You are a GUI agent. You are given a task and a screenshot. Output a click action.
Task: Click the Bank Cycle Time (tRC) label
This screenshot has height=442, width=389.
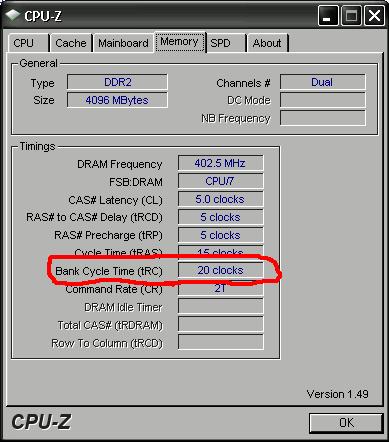tap(109, 271)
